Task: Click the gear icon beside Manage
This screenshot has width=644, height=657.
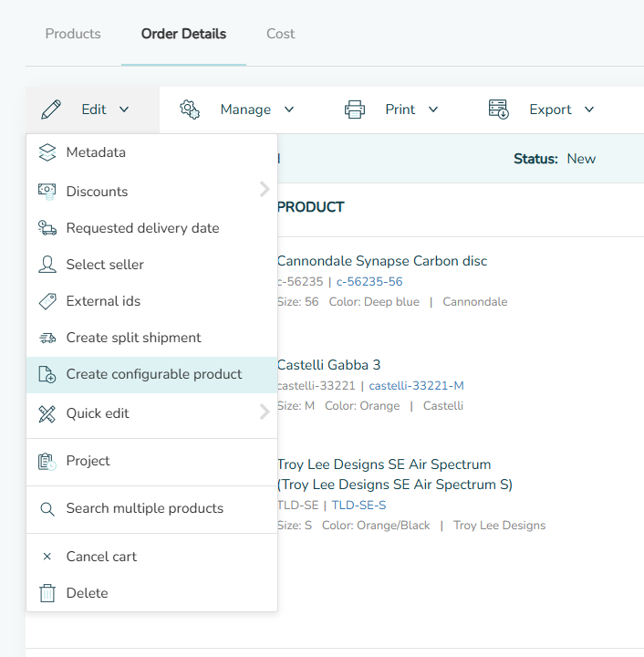Action: [190, 109]
